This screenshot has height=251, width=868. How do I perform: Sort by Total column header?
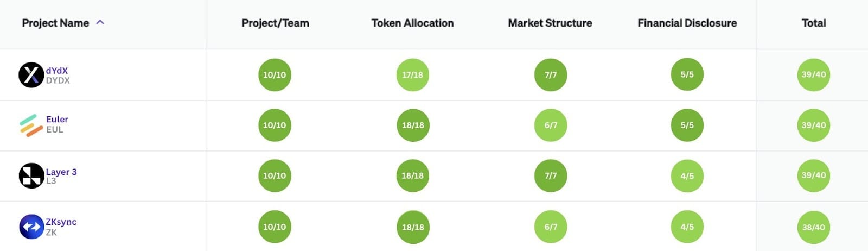814,23
